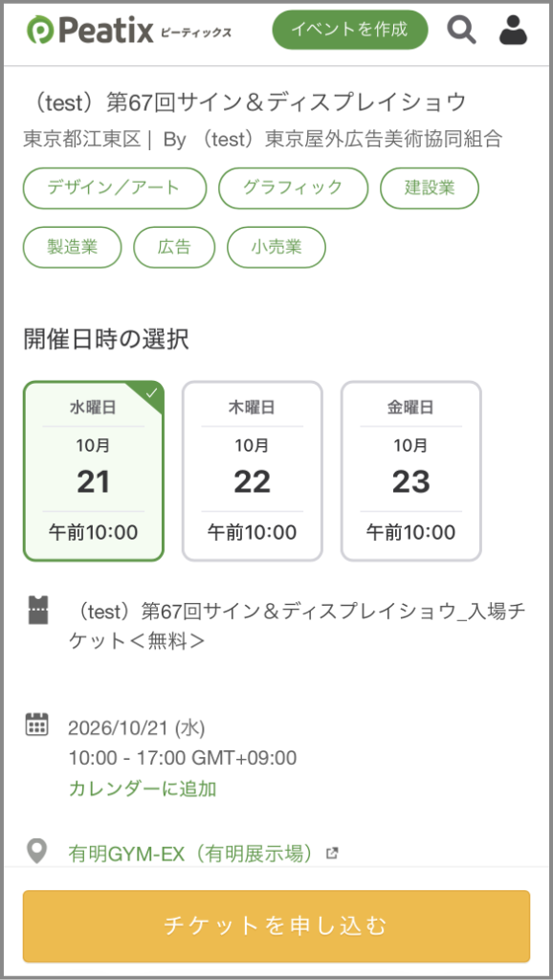Click the チケットを申し込む button
This screenshot has width=553, height=980.
pos(276,926)
